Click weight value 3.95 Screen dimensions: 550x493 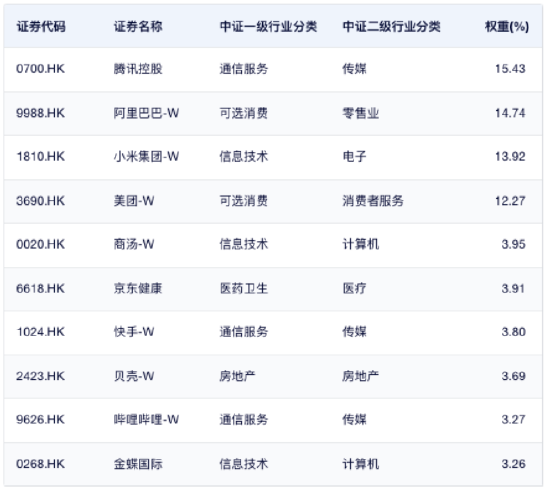[514, 244]
